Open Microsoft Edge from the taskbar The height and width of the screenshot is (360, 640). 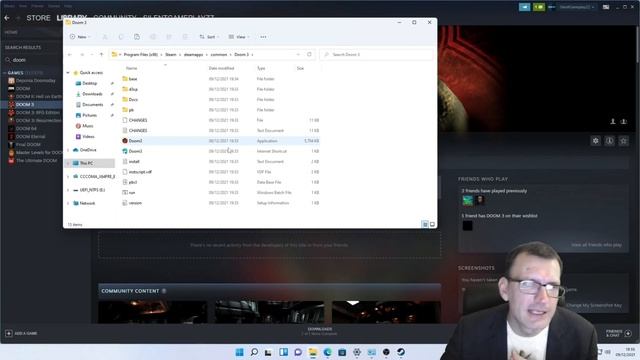[327, 352]
